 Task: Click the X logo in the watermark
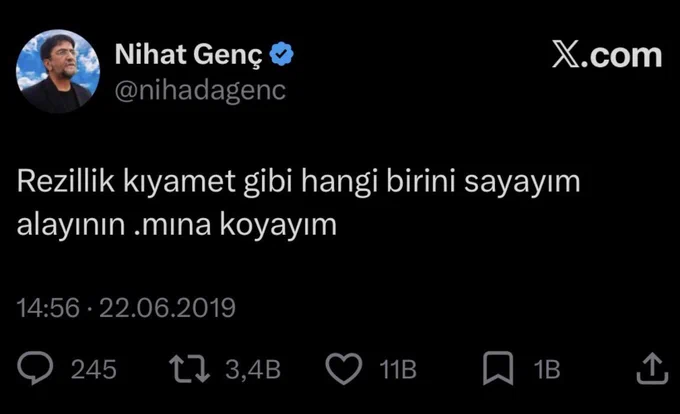[x=566, y=55]
